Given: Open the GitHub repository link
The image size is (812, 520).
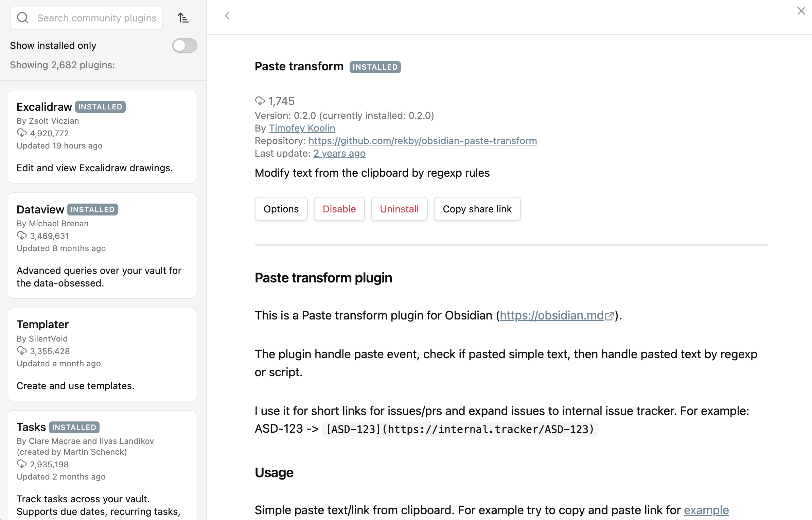Looking at the screenshot, I should 422,141.
